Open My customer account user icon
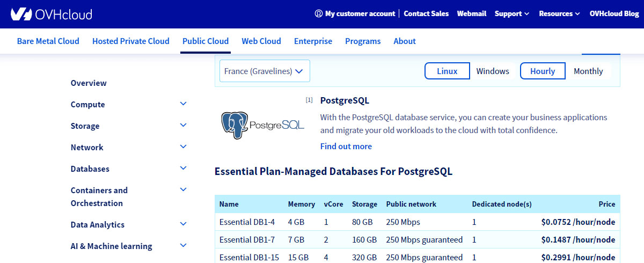644x263 pixels. 319,14
